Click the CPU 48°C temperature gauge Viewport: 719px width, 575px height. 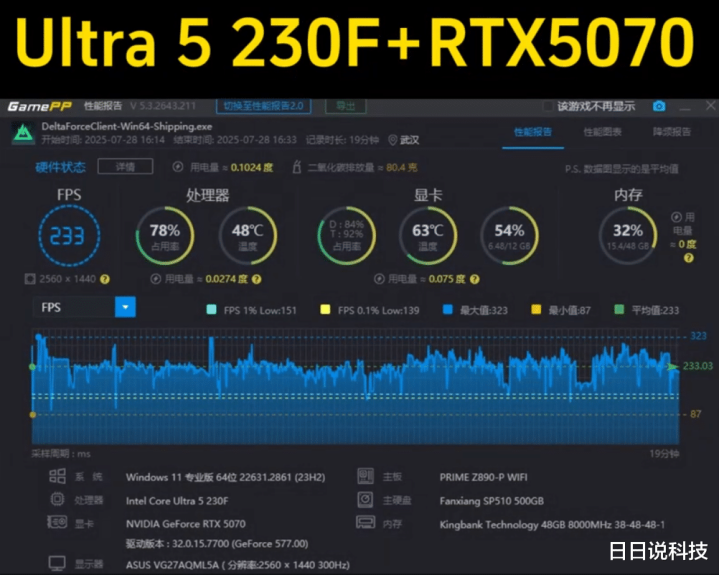(248, 236)
